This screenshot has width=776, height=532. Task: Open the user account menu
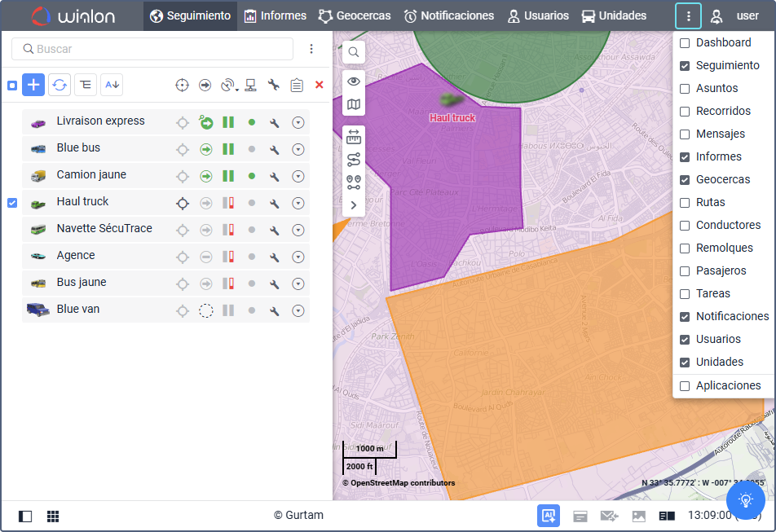734,15
